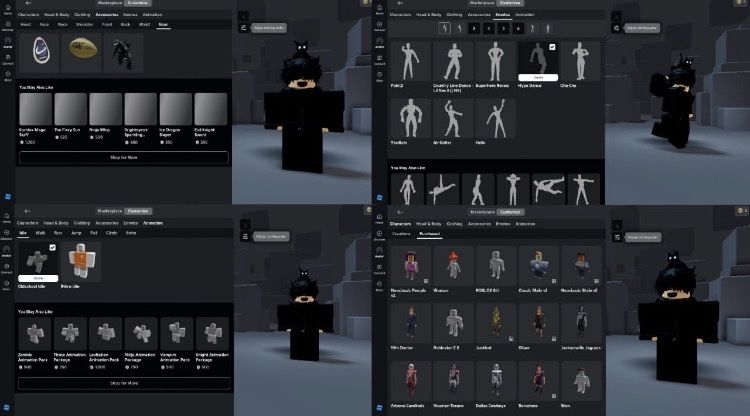The height and width of the screenshot is (416, 750).
Task: Open Avatar icon in Characters panel sidebar
Action: pyautogui.click(x=379, y=252)
